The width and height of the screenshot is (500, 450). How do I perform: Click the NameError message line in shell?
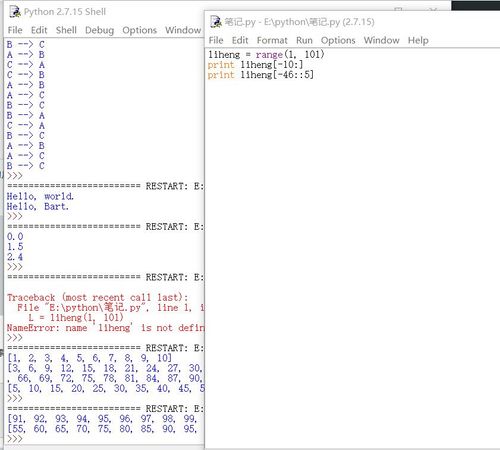(x=105, y=328)
